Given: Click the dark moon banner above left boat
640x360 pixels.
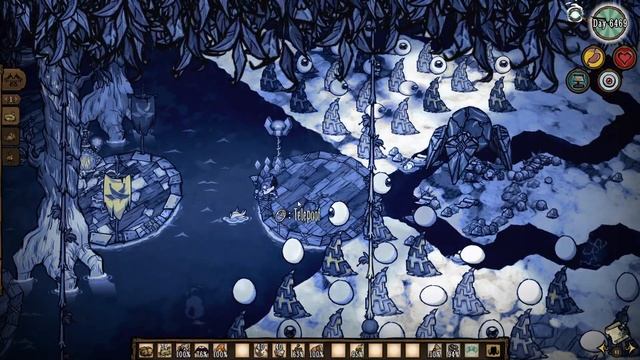Looking at the screenshot, I should [142, 111].
